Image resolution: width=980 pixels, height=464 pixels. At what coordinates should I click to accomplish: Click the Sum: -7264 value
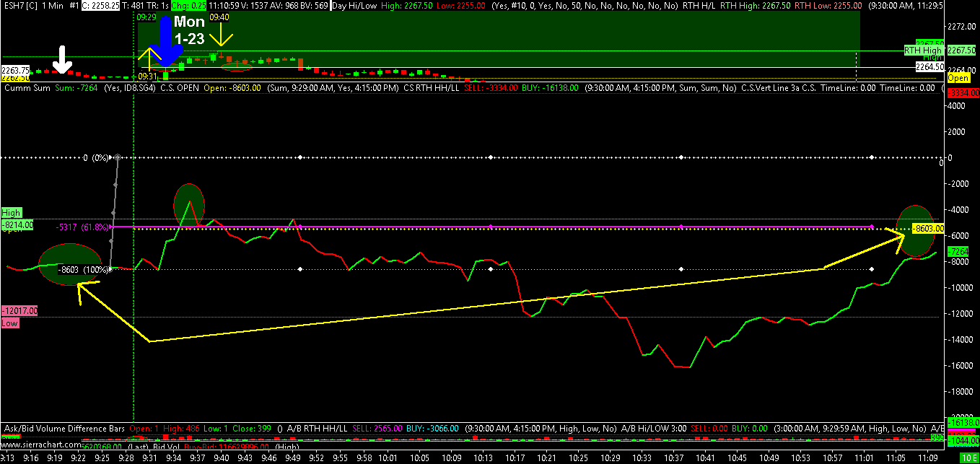pos(78,88)
